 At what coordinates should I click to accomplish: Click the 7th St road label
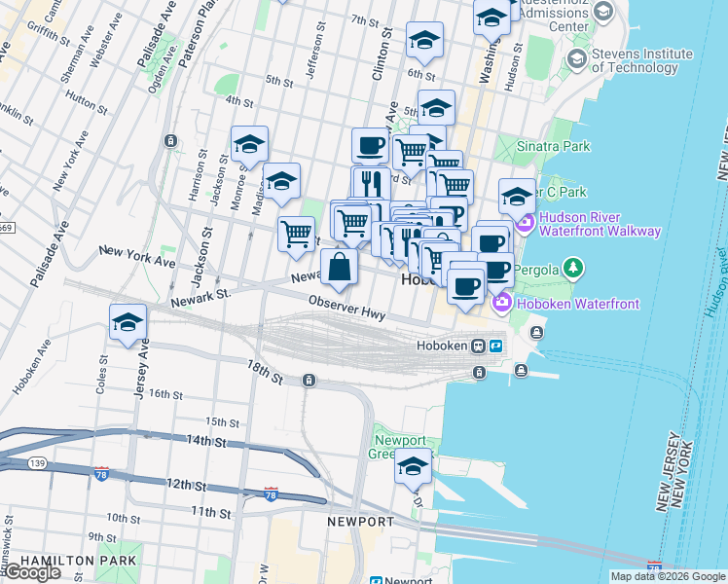(365, 20)
